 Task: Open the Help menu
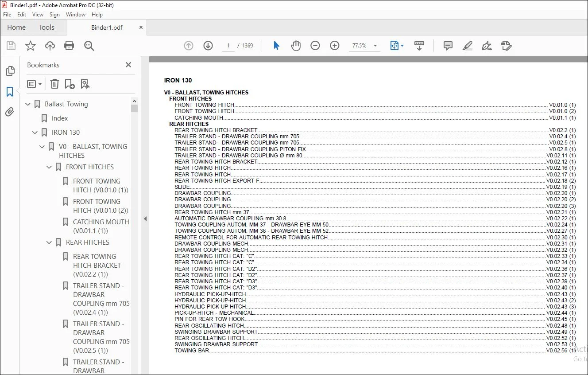coord(97,15)
